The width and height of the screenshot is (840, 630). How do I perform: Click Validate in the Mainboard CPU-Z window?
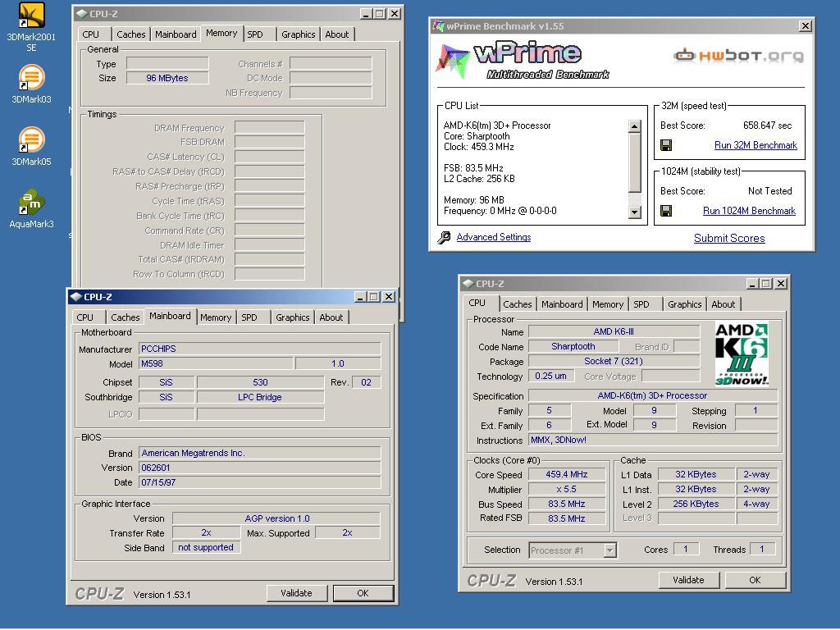click(296, 593)
